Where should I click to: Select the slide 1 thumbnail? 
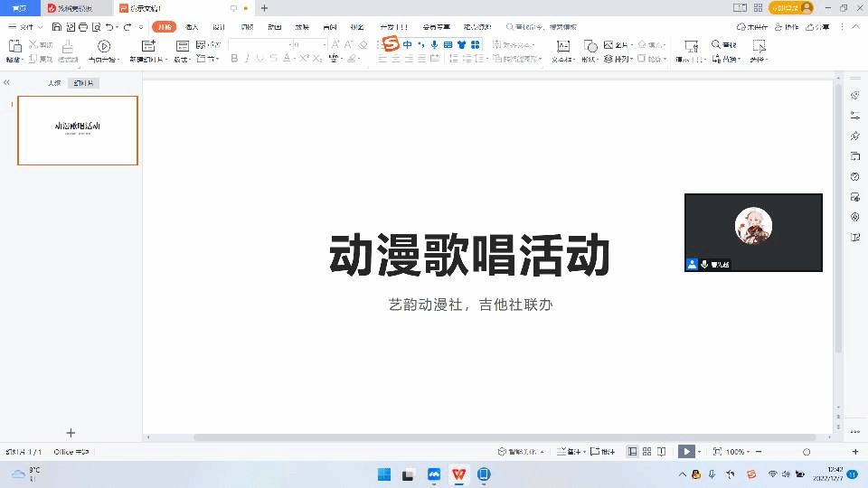pyautogui.click(x=78, y=130)
